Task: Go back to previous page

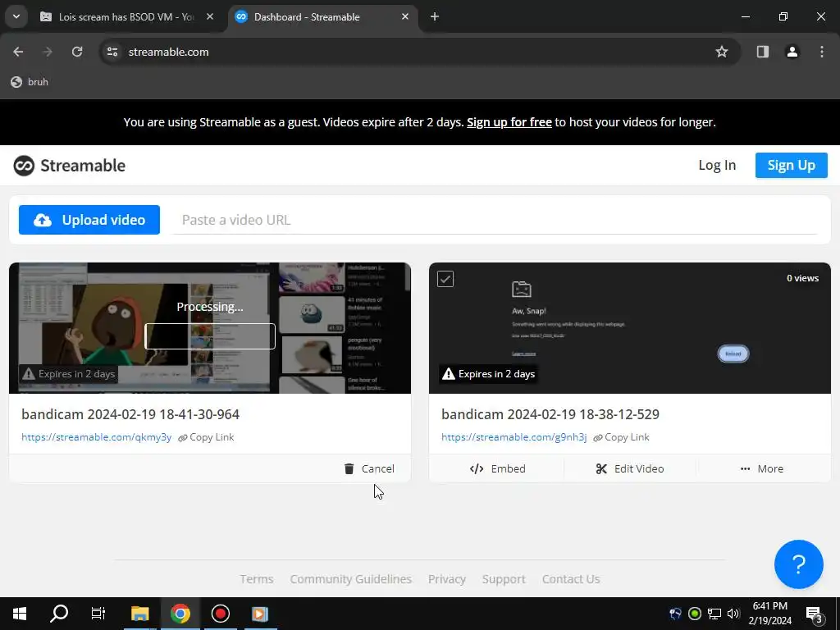Action: 18,52
